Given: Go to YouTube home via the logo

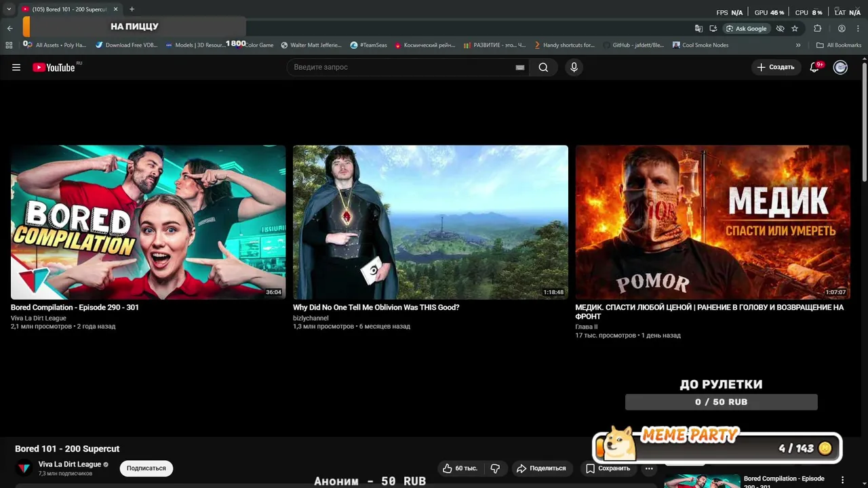Looking at the screenshot, I should click(x=54, y=67).
